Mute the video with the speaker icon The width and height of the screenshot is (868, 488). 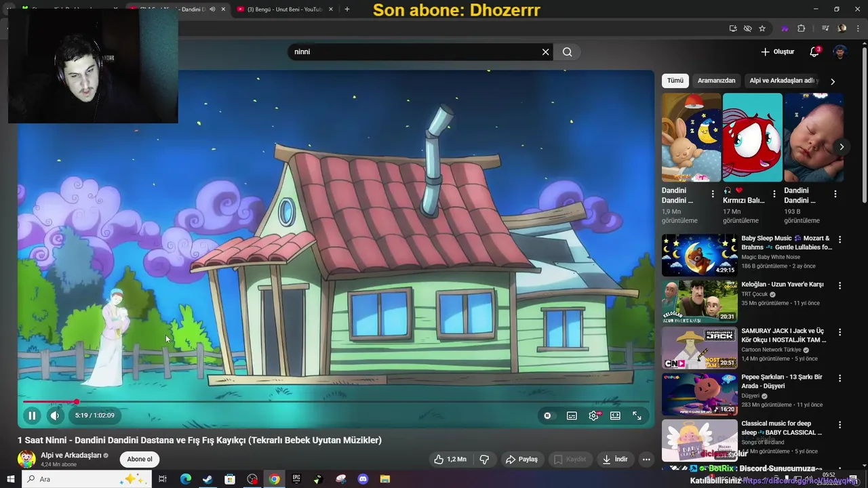(x=55, y=415)
